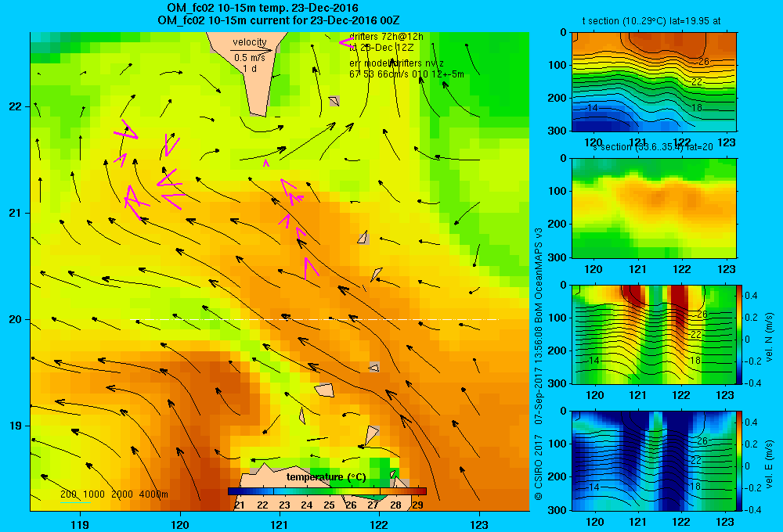The width and height of the screenshot is (783, 532).
Task: Click the subtitle 'OM_fc02 10-15m current for 23-Dec-2016 00Z'
Action: pyautogui.click(x=278, y=20)
